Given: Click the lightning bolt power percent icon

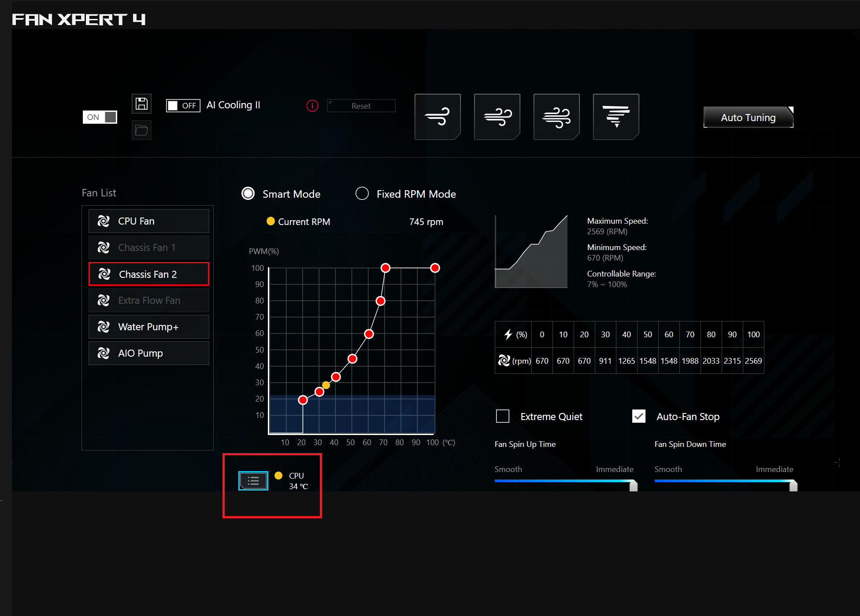Looking at the screenshot, I should tap(508, 335).
